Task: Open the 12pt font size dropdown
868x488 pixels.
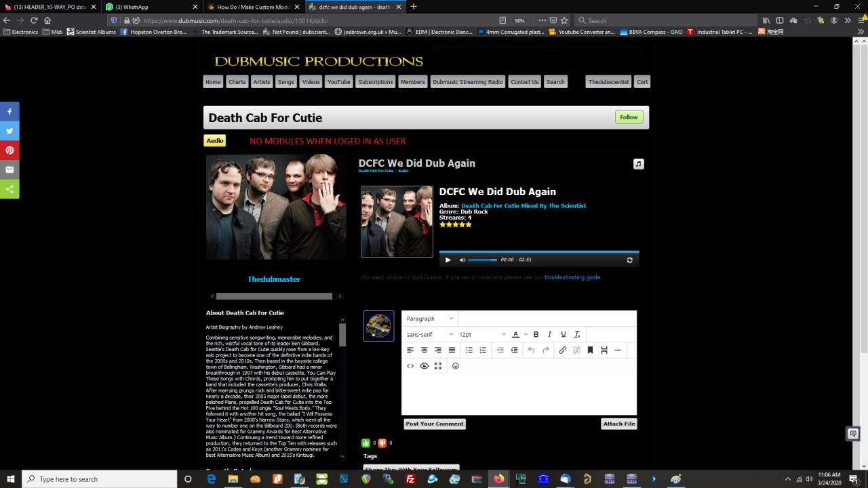Action: click(482, 334)
